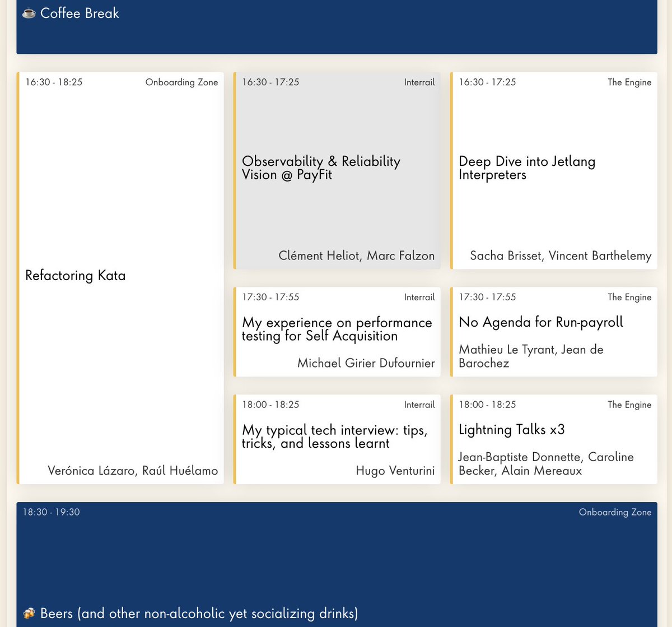Click the coffee cup emoji icon
Screen dimensions: 672x627
pyautogui.click(x=29, y=13)
